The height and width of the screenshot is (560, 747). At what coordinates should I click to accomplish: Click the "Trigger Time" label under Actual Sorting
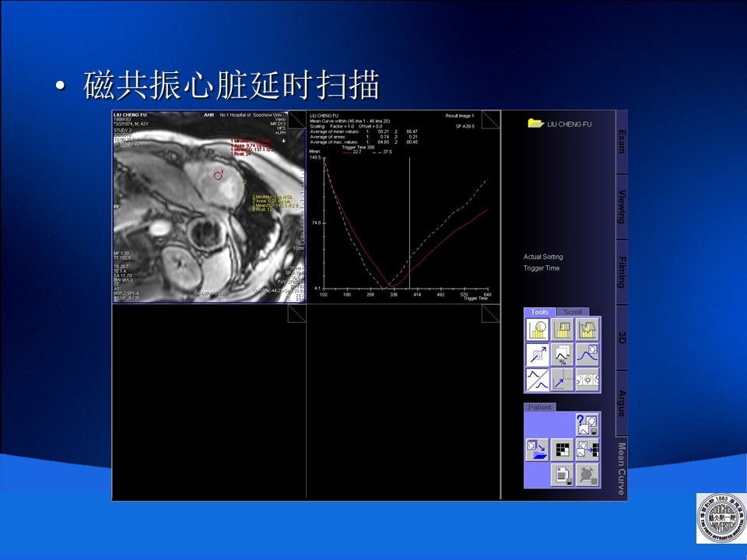pos(542,268)
